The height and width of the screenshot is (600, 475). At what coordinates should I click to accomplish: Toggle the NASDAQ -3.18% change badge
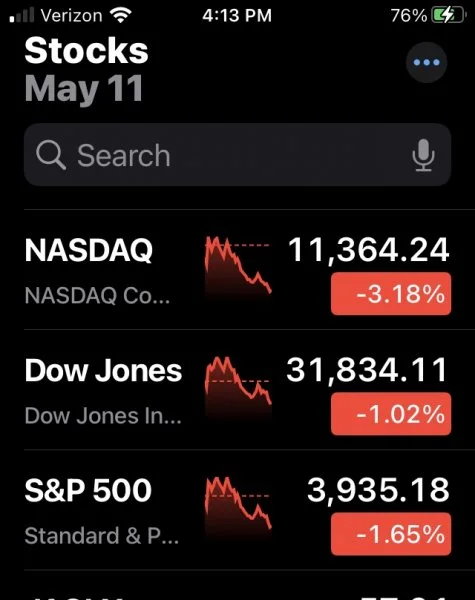(391, 294)
